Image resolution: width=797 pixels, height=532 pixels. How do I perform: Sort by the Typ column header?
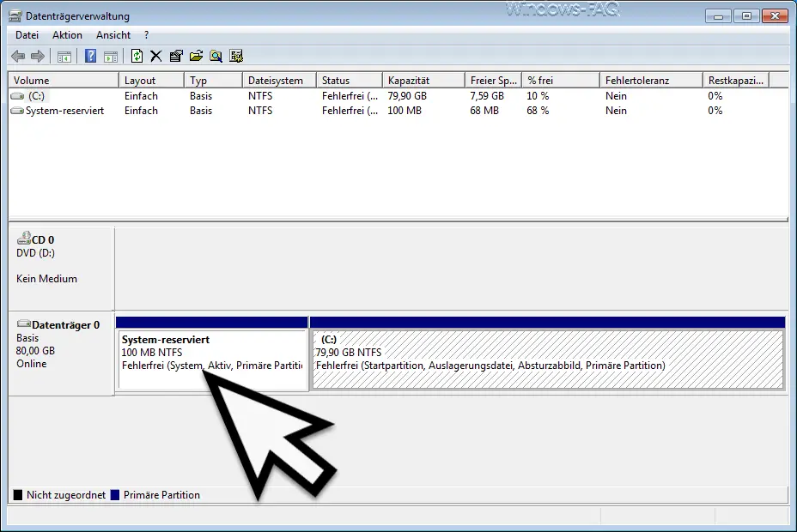pyautogui.click(x=213, y=80)
